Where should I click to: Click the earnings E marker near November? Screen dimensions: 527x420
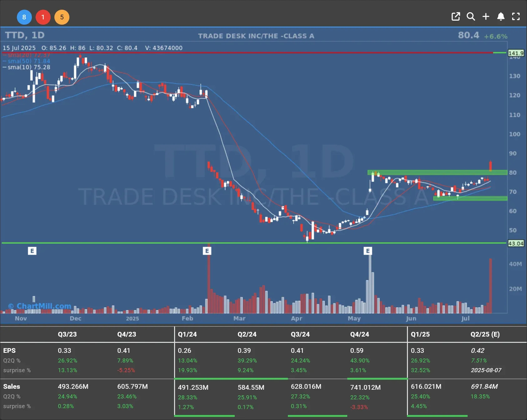point(32,251)
